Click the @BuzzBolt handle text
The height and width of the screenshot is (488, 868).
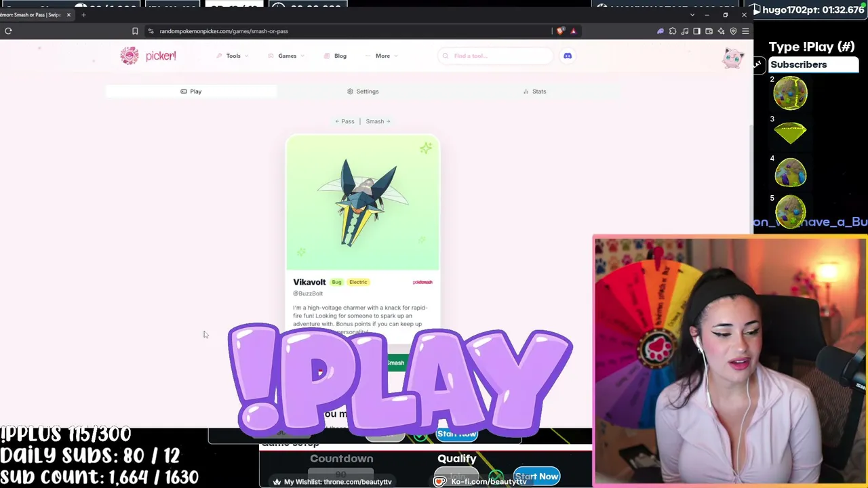pos(308,293)
